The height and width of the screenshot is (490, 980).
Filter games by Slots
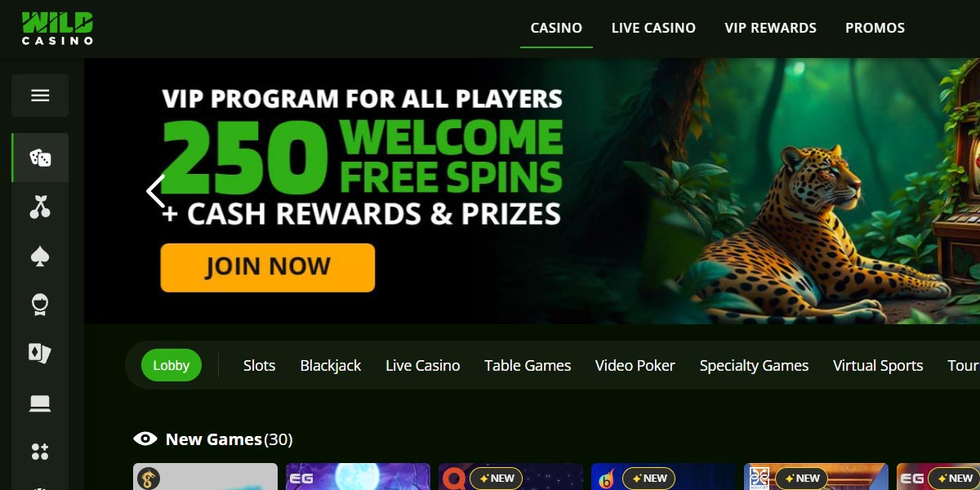point(259,365)
